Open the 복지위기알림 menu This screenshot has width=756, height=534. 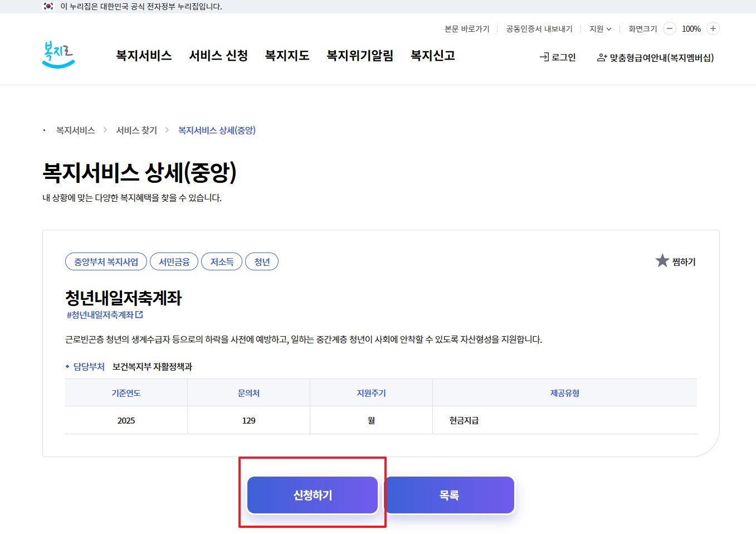click(x=360, y=56)
